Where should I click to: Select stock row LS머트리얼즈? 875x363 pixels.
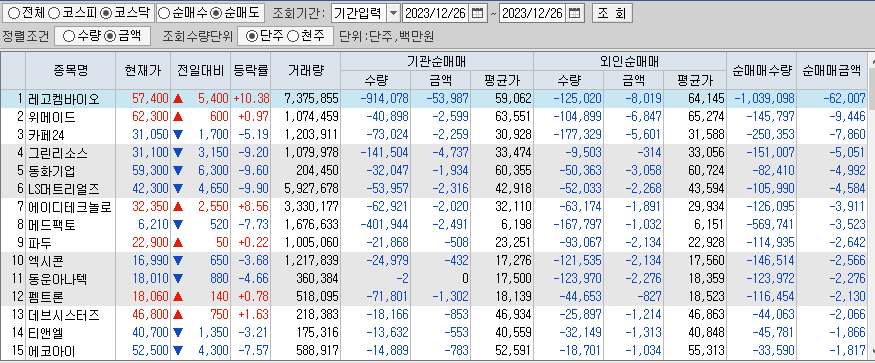click(433, 189)
